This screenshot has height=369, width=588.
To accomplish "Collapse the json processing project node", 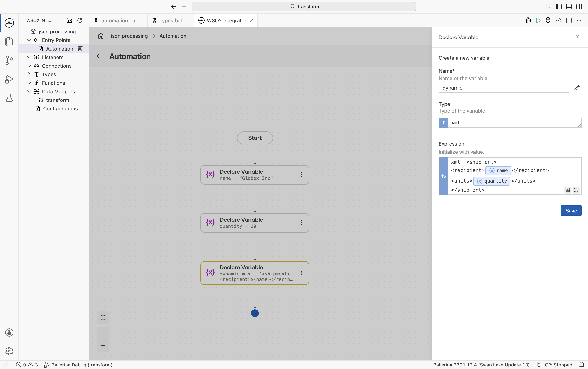I will click(26, 31).
